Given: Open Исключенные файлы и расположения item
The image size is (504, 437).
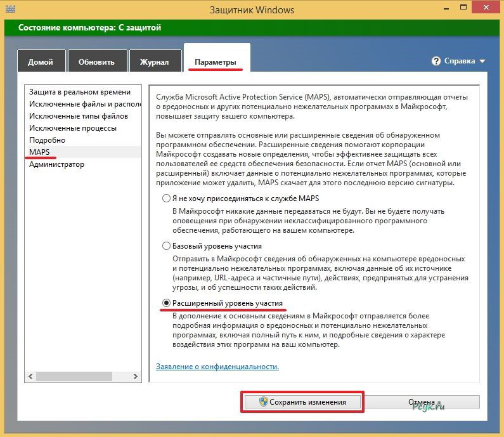Looking at the screenshot, I should click(x=82, y=104).
